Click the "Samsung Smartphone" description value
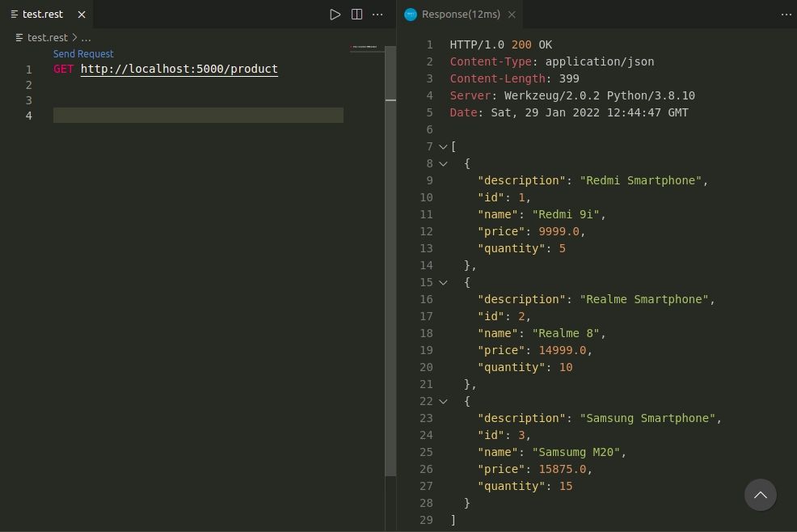This screenshot has width=797, height=532. 647,418
